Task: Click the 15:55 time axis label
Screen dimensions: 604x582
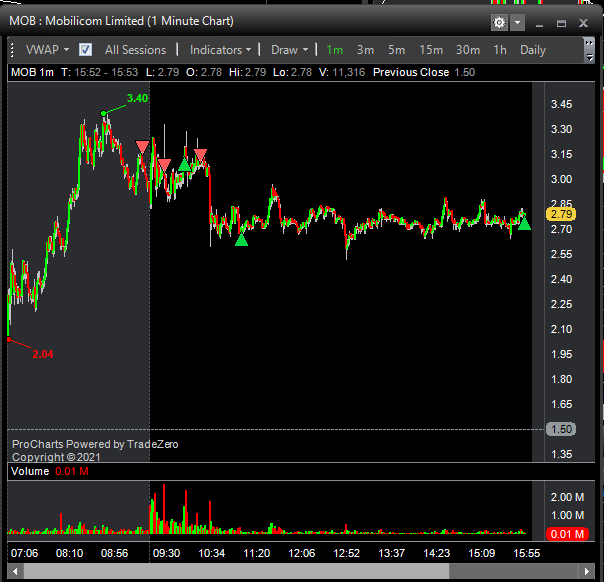Action: [527, 553]
